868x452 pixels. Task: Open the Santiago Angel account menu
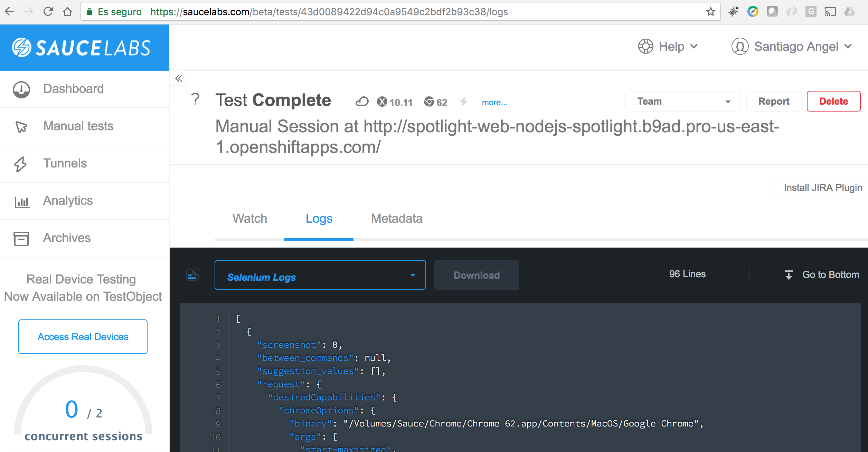tap(792, 46)
